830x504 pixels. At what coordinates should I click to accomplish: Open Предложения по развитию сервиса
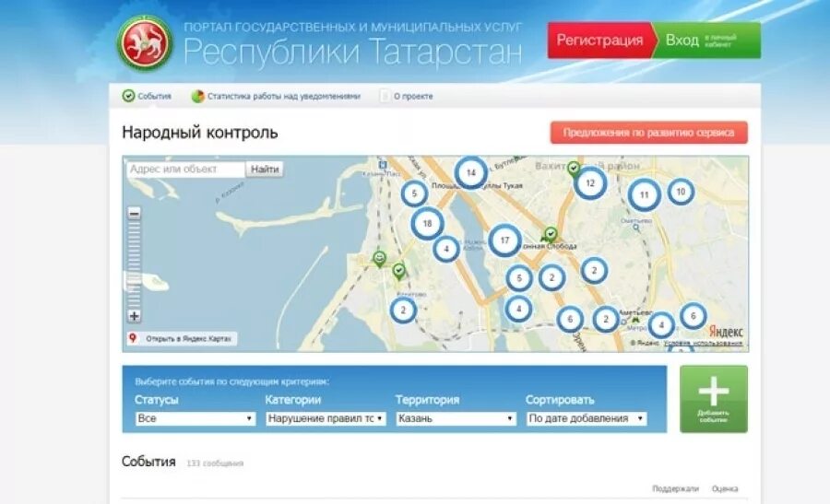[649, 132]
